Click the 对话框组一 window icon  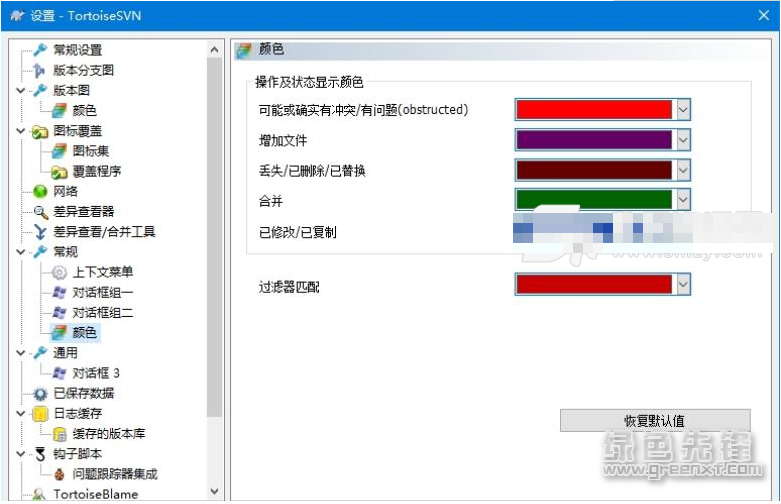59,292
